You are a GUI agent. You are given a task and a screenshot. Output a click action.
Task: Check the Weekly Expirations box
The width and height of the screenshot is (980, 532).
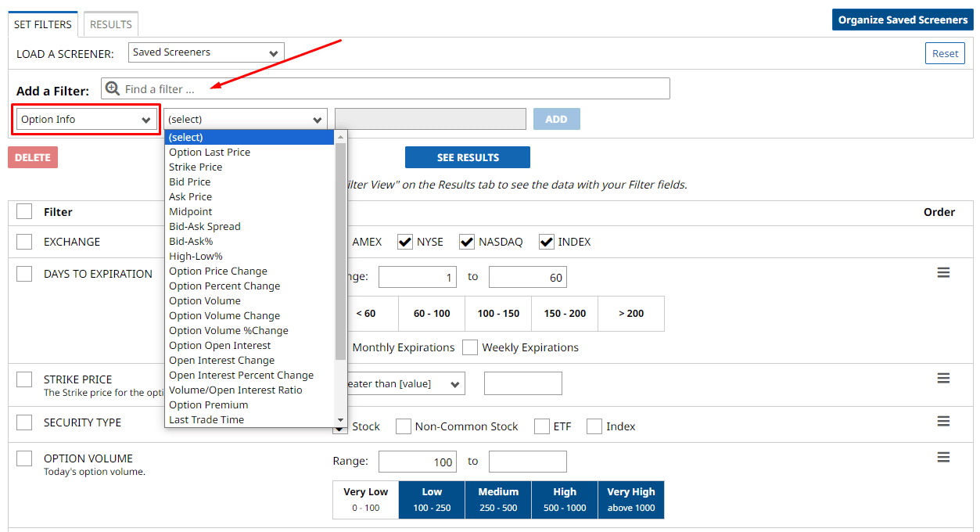tap(470, 347)
